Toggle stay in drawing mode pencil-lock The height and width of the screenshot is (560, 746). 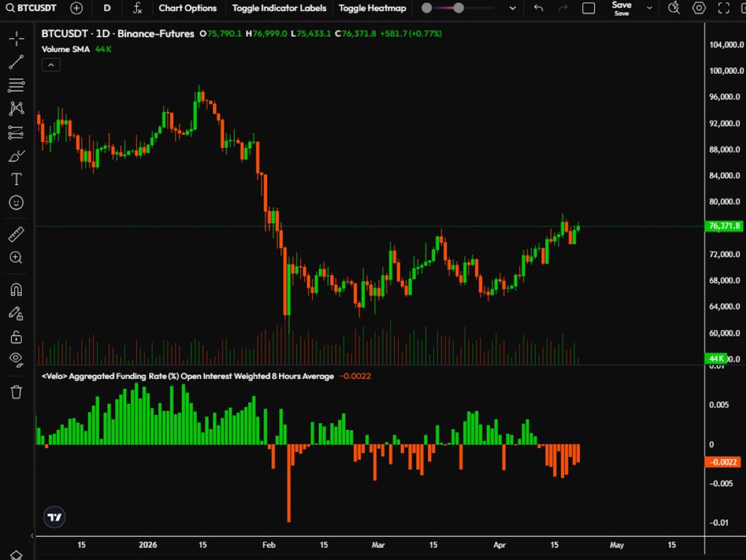16,313
